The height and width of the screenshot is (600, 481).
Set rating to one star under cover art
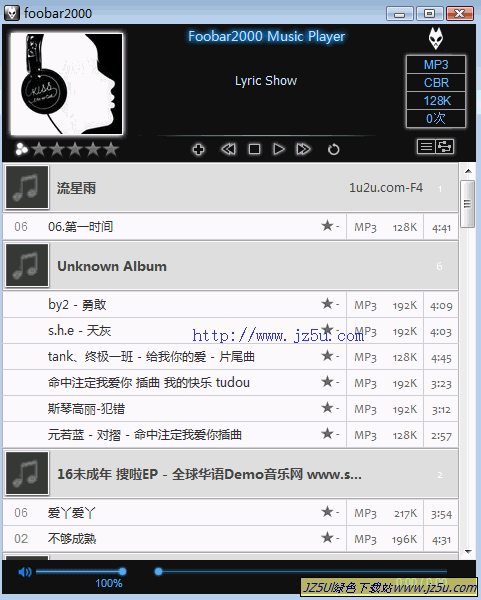point(39,149)
